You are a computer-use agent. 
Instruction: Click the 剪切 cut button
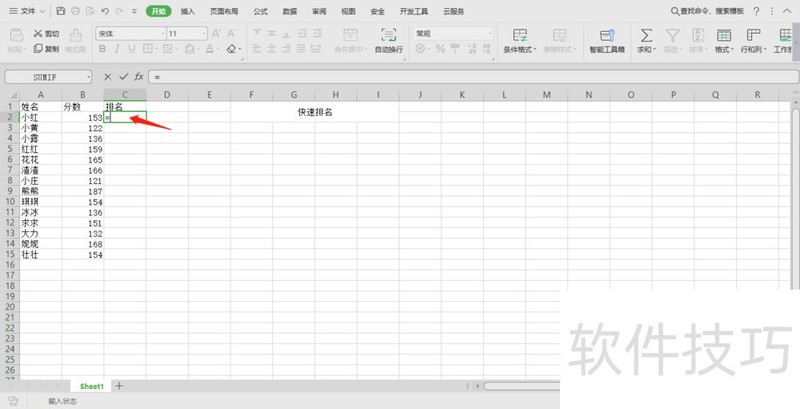coord(46,34)
